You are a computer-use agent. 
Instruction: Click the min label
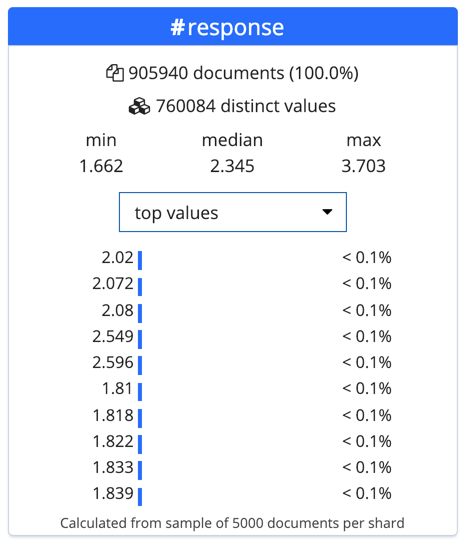tap(101, 140)
